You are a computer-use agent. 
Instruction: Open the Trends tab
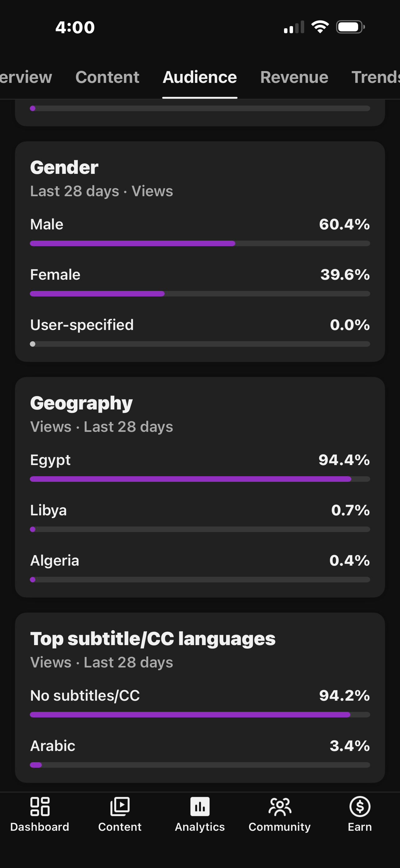376,77
